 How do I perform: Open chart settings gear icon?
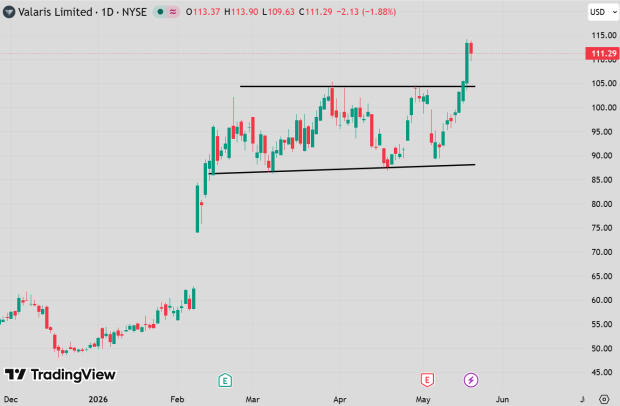[604, 399]
